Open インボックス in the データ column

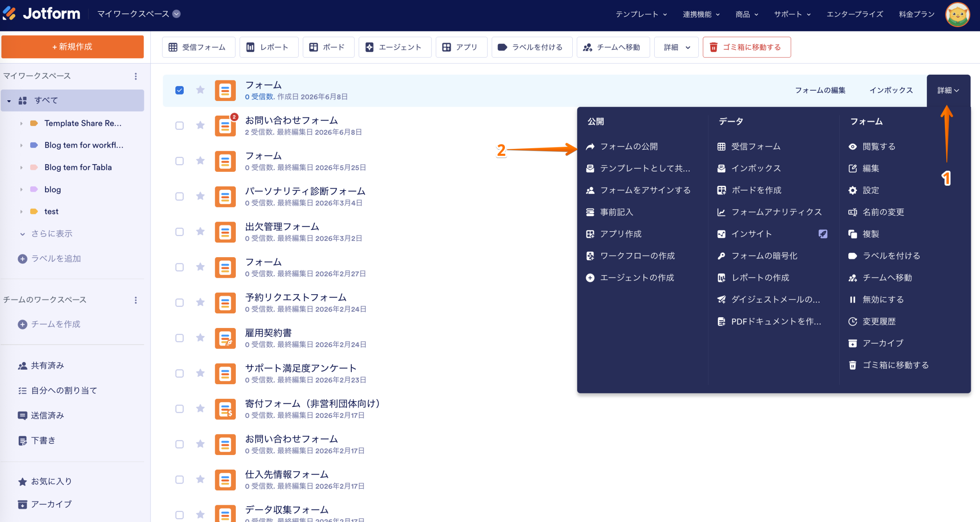coord(749,168)
